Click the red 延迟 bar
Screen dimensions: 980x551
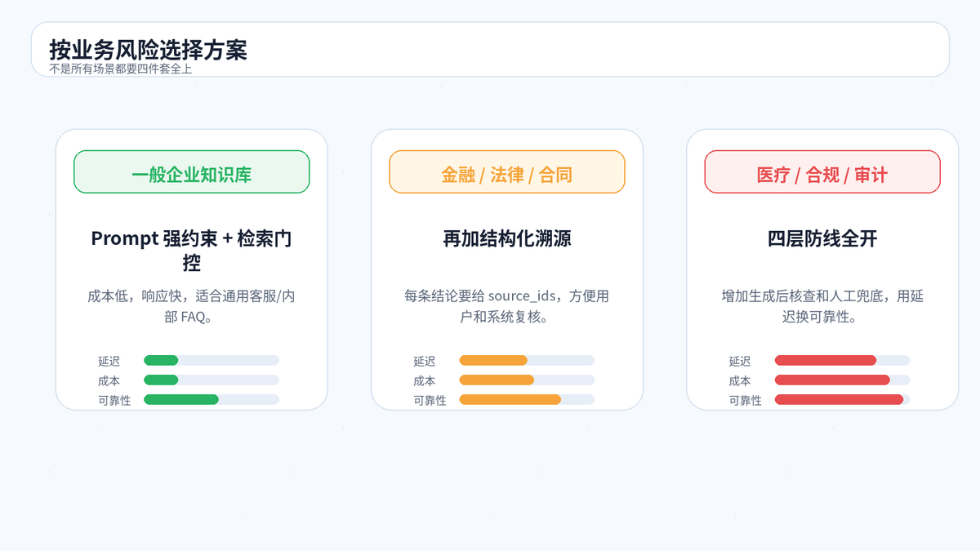(x=842, y=361)
